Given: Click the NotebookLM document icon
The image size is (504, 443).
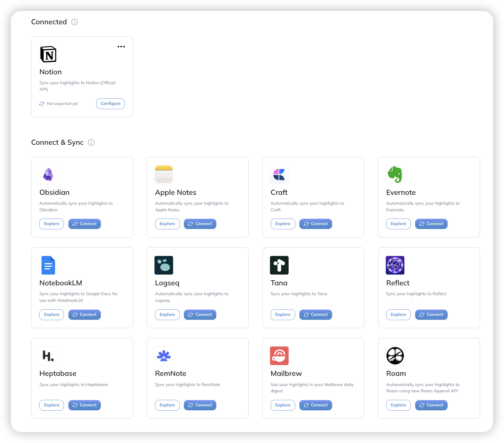Looking at the screenshot, I should click(48, 265).
